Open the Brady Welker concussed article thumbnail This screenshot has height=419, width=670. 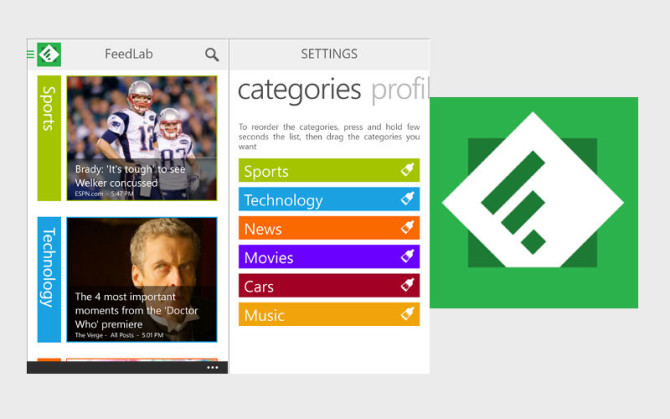(x=142, y=138)
